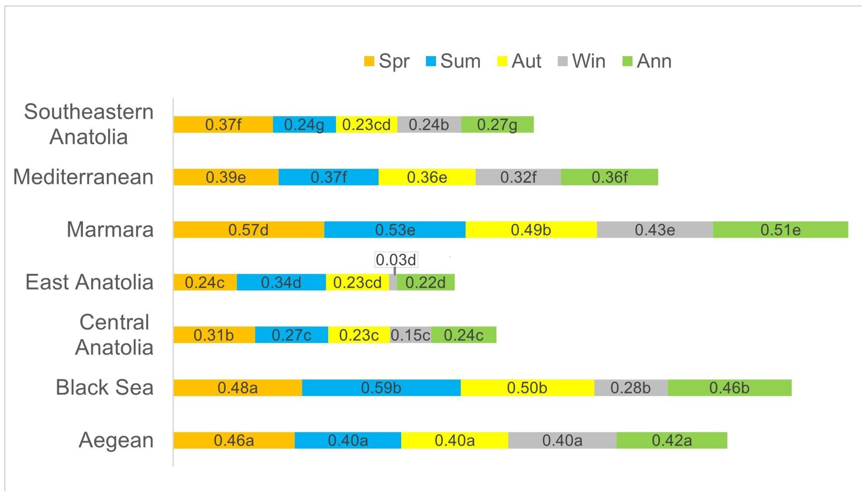
Task: Click the 0.03d callout data label
Action: click(396, 260)
